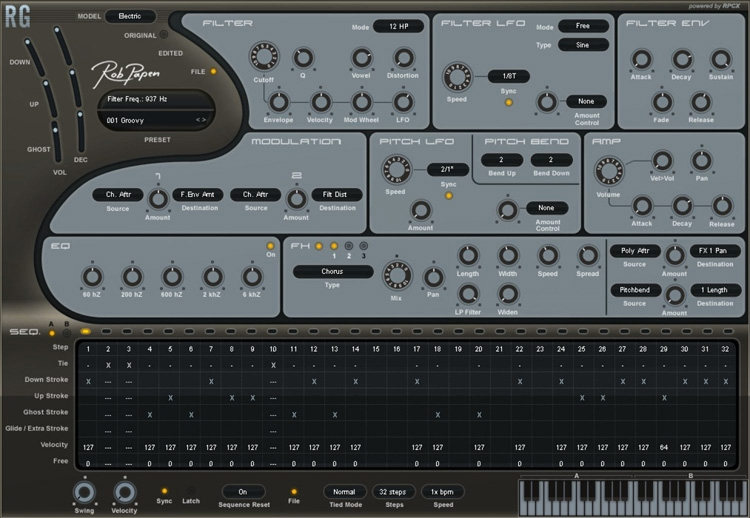Click the sequencer Velocity knob
Image resolution: width=750 pixels, height=518 pixels.
124,492
